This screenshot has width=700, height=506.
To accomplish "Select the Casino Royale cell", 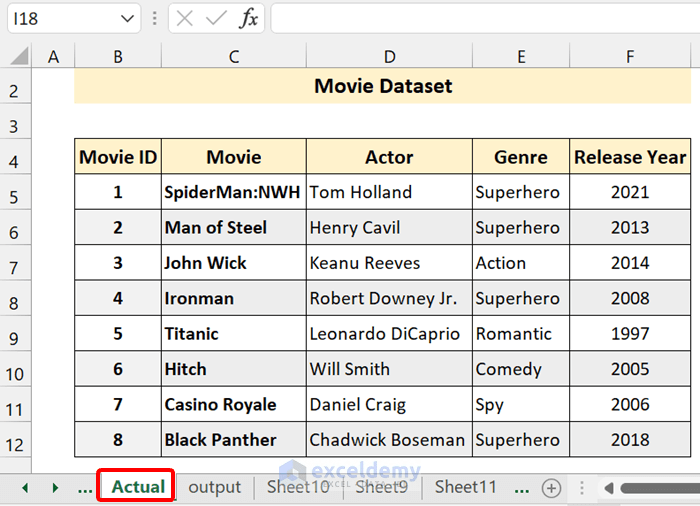I will (234, 404).
